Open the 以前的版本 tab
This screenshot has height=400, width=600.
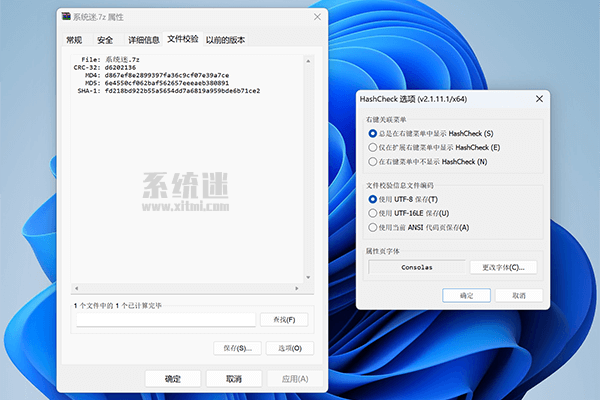pos(225,40)
